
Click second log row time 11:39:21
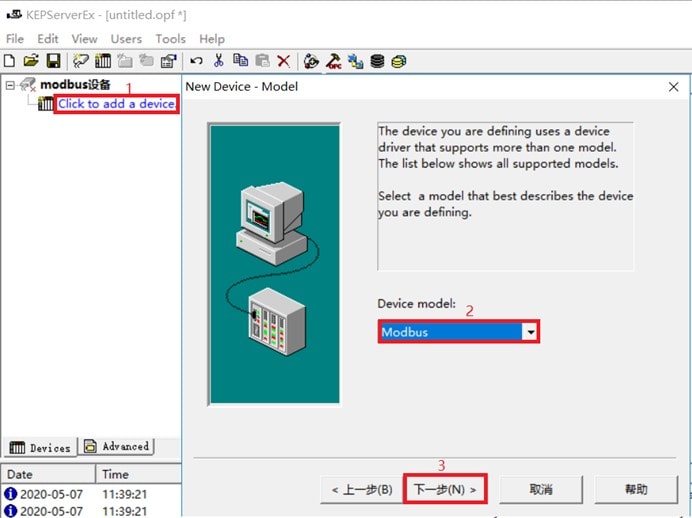pyautogui.click(x=125, y=511)
